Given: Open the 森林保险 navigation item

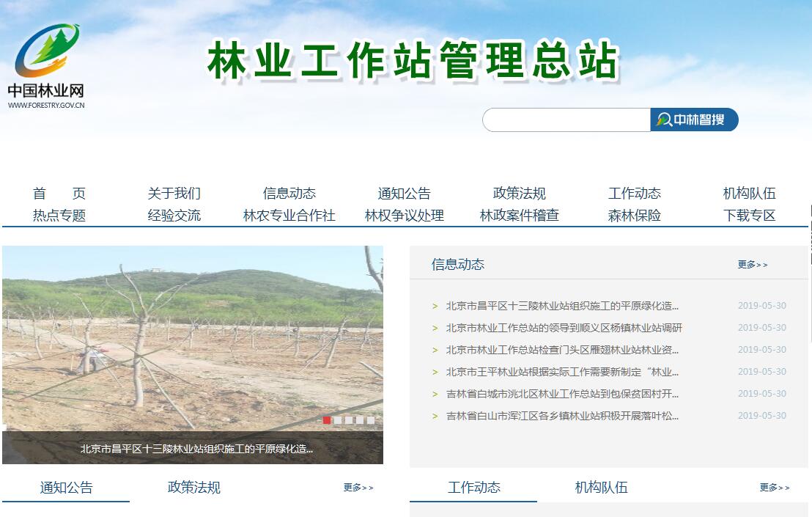Looking at the screenshot, I should coord(634,216).
